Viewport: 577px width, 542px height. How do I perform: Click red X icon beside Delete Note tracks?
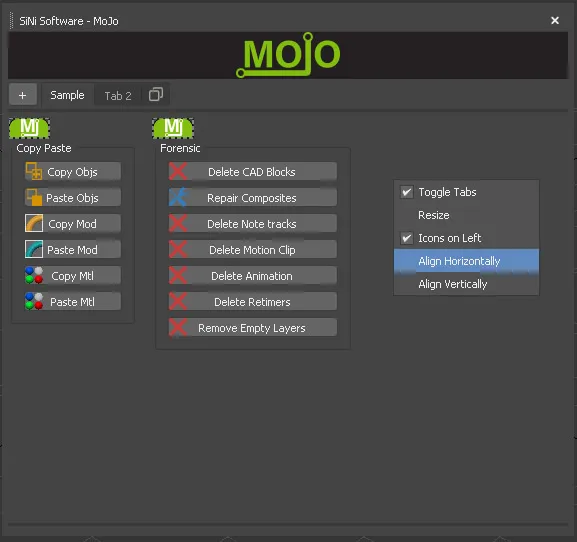[x=178, y=223]
